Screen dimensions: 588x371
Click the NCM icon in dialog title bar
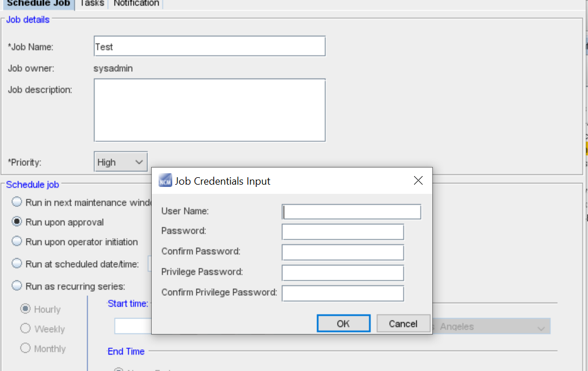click(165, 181)
